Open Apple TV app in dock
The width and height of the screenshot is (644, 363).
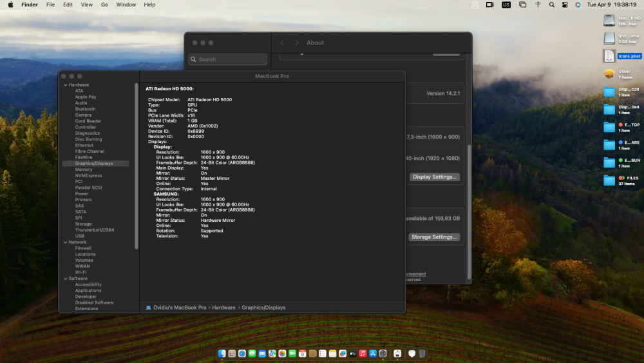tap(353, 353)
